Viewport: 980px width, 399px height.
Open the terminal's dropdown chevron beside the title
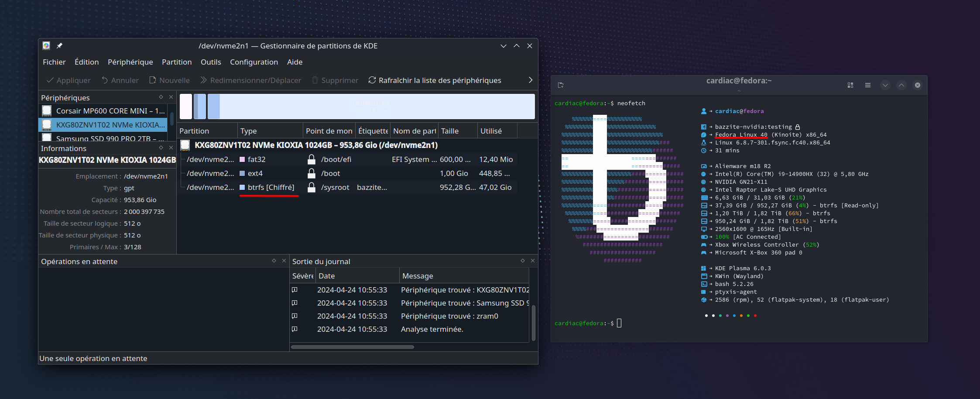click(x=885, y=85)
